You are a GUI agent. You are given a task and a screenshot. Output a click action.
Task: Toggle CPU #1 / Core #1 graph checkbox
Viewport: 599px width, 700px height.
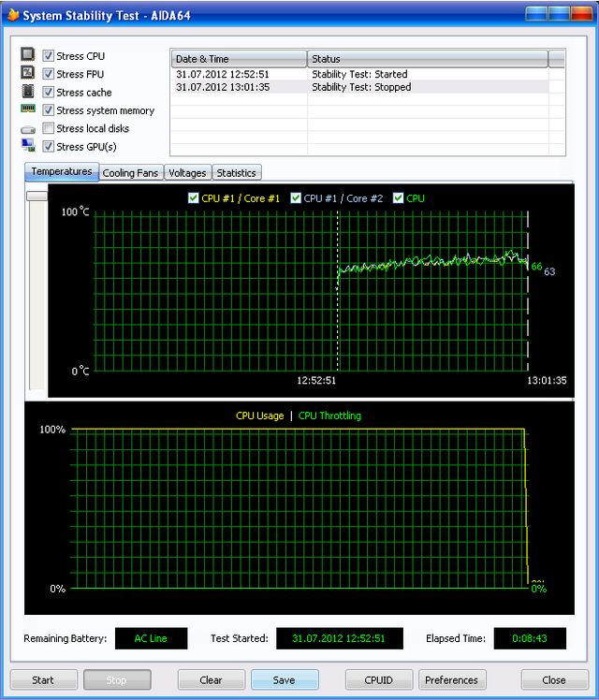click(194, 198)
